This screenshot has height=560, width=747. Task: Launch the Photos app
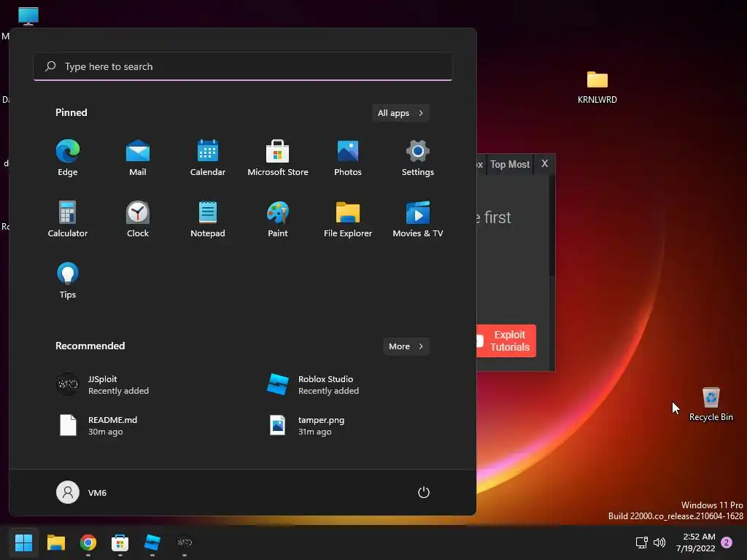[348, 158]
